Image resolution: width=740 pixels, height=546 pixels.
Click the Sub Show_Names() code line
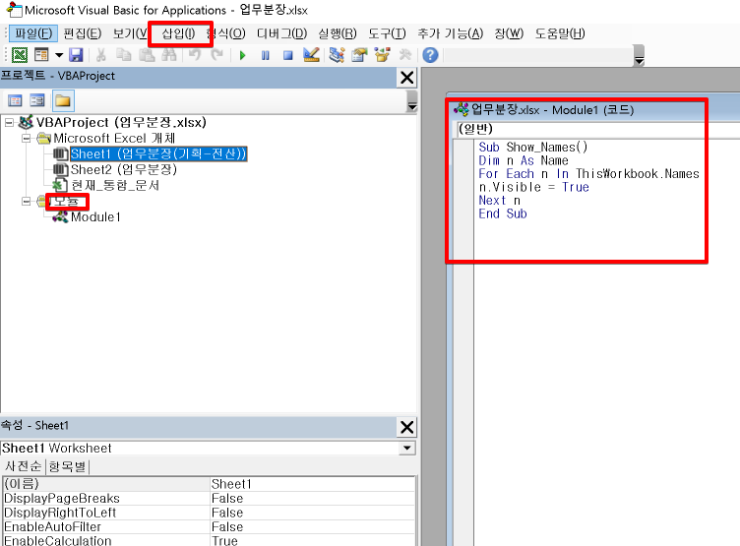[533, 147]
